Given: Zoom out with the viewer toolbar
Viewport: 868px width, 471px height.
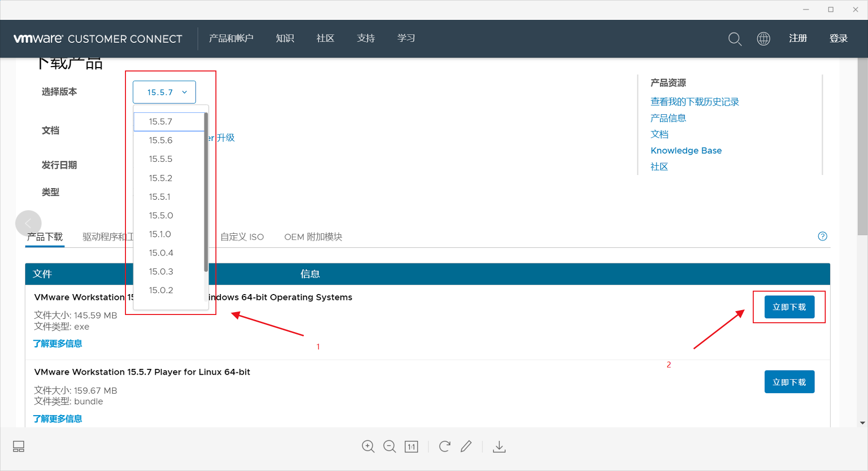Looking at the screenshot, I should 390,446.
